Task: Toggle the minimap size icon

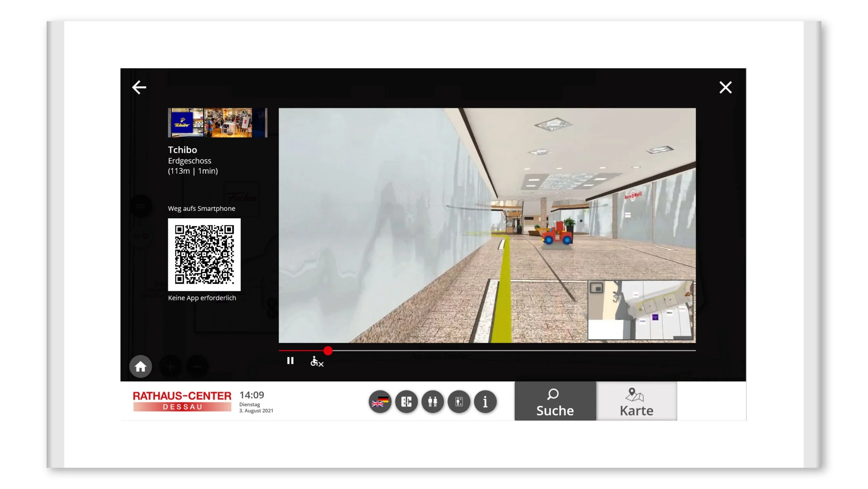Action: (x=596, y=288)
